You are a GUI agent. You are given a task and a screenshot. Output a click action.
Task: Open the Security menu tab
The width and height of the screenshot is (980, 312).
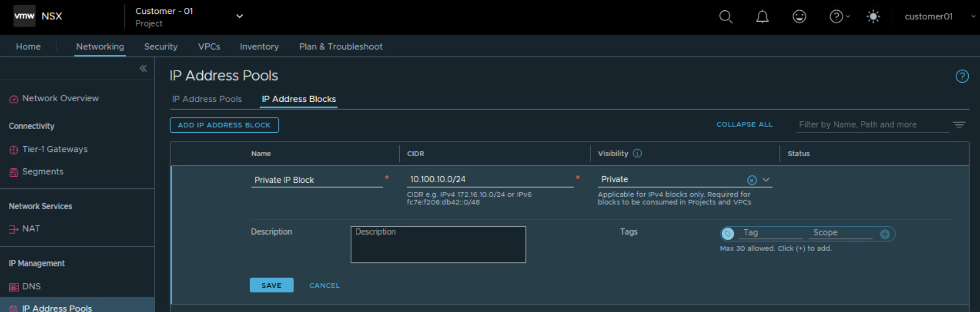160,46
